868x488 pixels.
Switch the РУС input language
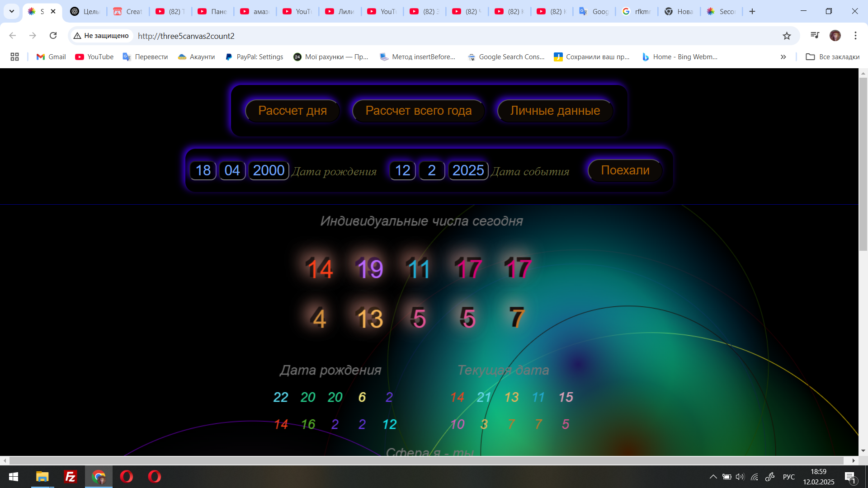click(x=789, y=477)
